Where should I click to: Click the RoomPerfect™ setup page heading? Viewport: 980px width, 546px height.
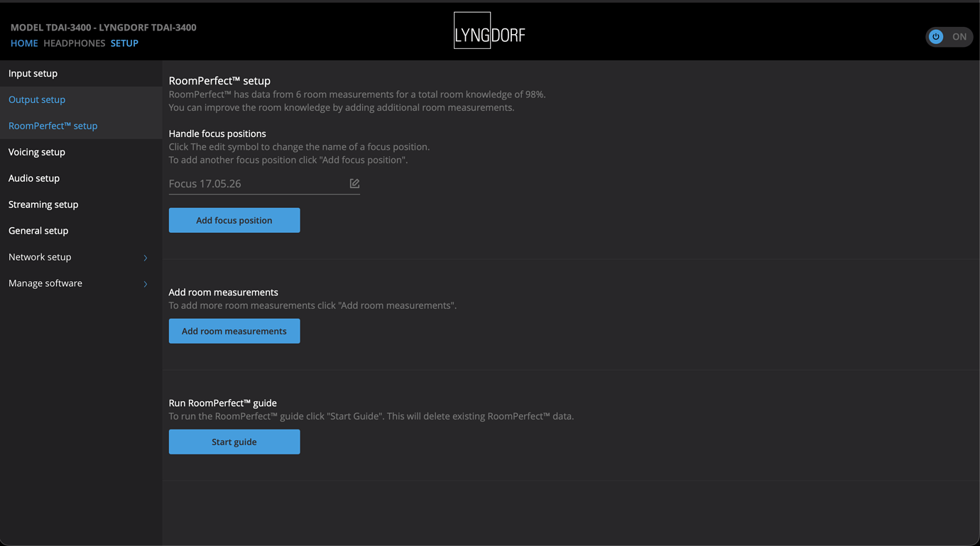pos(219,81)
